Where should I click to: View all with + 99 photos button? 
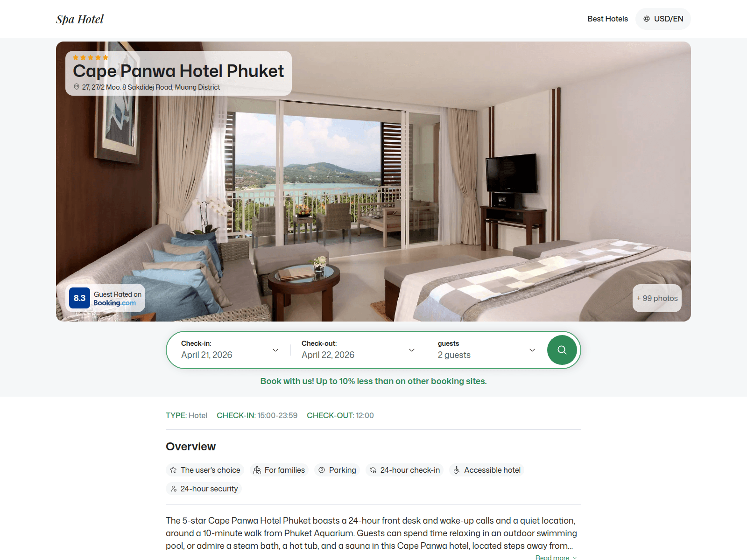(x=657, y=298)
